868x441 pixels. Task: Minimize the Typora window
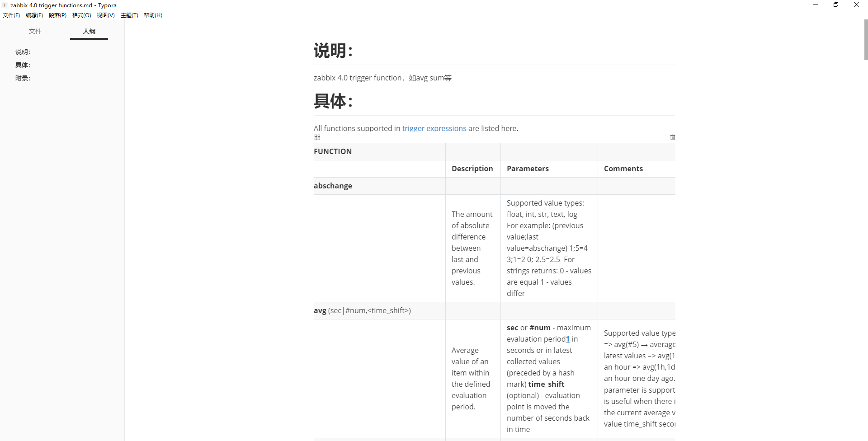[816, 5]
